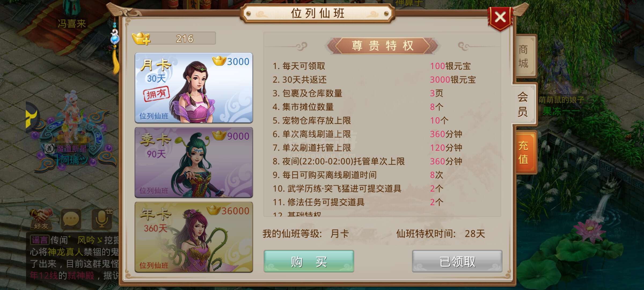Image resolution: width=644 pixels, height=290 pixels.
Task: Open the 充值 recharge tab
Action: point(524,153)
